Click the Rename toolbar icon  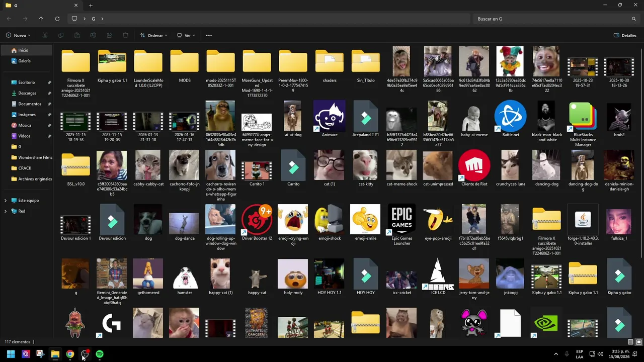93,35
